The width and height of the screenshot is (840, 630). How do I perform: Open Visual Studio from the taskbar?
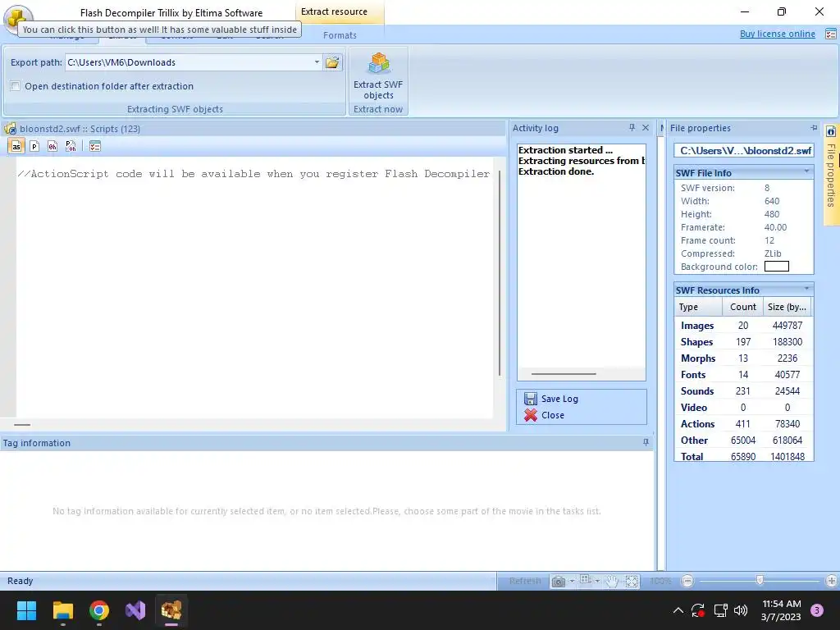click(135, 610)
